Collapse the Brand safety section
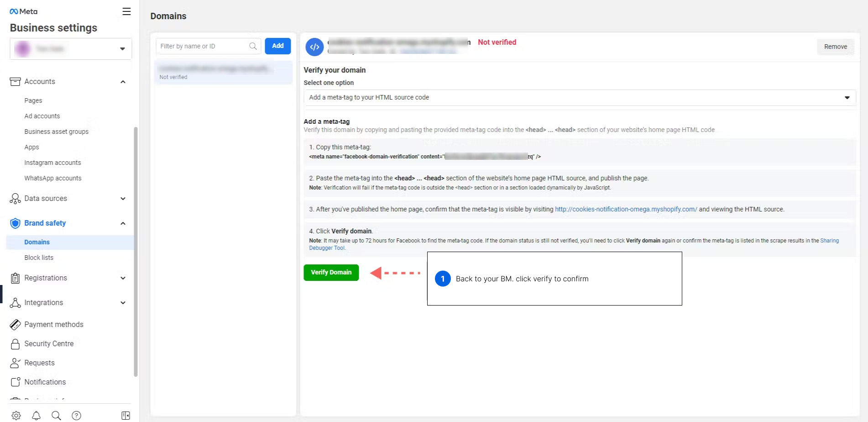868x422 pixels. (x=123, y=223)
